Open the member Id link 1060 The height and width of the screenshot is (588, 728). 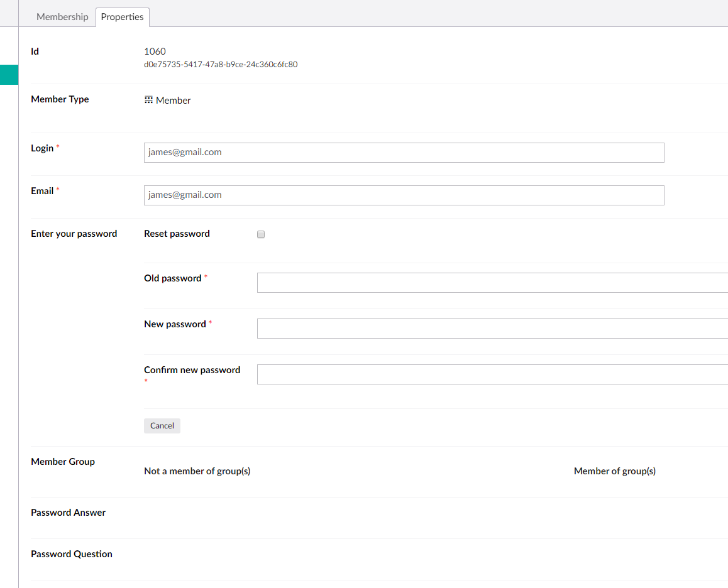click(x=154, y=51)
